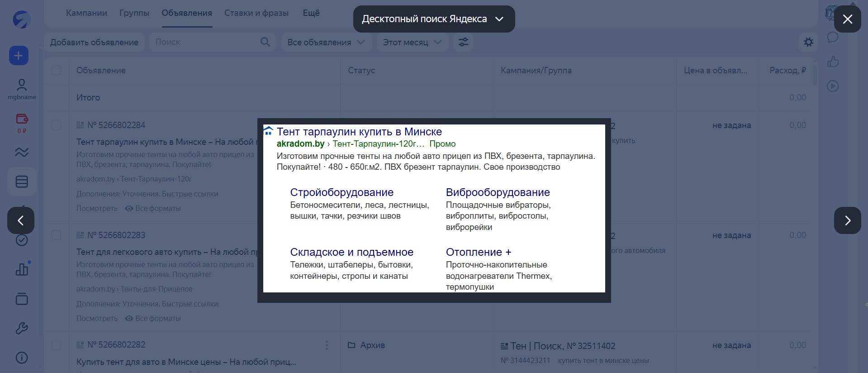The image size is (868, 373).
Task: Open the bar chart reports icon
Action: [x=22, y=269]
